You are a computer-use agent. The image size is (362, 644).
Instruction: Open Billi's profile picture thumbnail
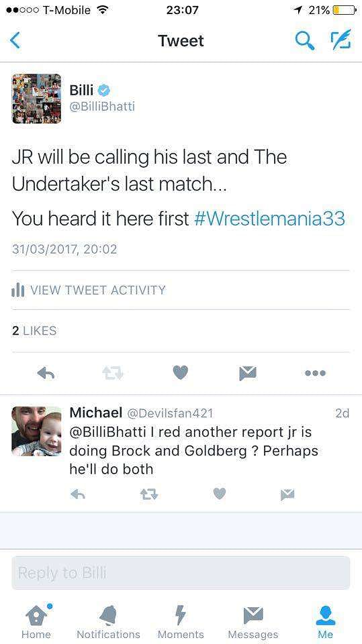tap(36, 99)
